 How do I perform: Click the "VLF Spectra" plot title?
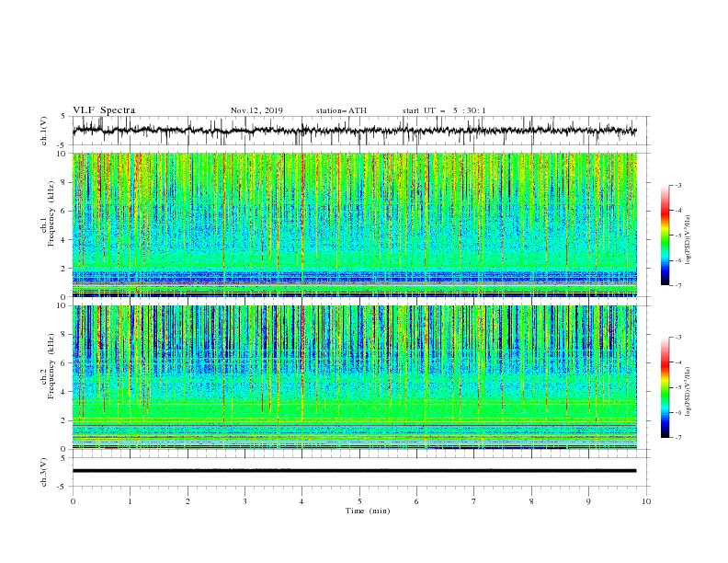[x=104, y=110]
